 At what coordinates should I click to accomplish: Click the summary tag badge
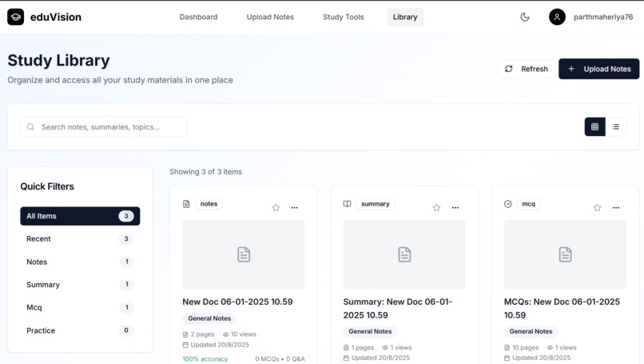click(x=375, y=204)
